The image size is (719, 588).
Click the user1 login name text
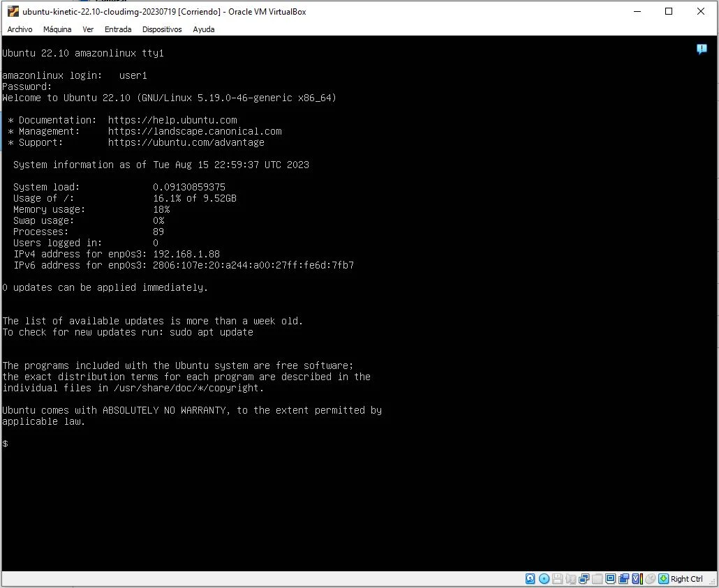coord(133,75)
